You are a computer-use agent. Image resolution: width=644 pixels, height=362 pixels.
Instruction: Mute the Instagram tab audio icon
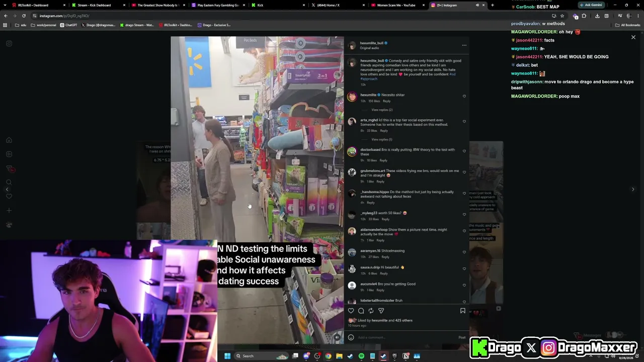[477, 5]
